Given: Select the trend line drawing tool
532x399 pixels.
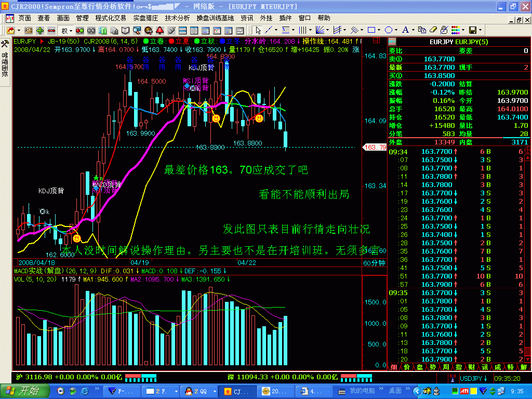Looking at the screenshot, I should tap(269, 30).
